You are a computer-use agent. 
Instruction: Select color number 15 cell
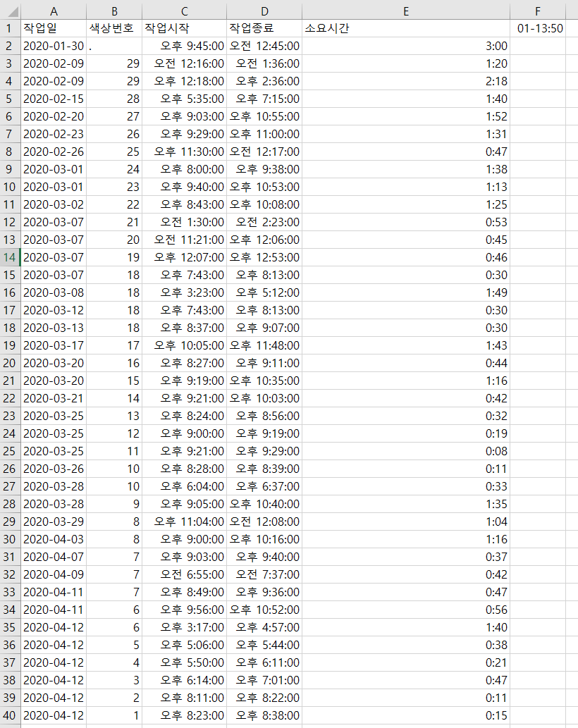click(x=114, y=381)
